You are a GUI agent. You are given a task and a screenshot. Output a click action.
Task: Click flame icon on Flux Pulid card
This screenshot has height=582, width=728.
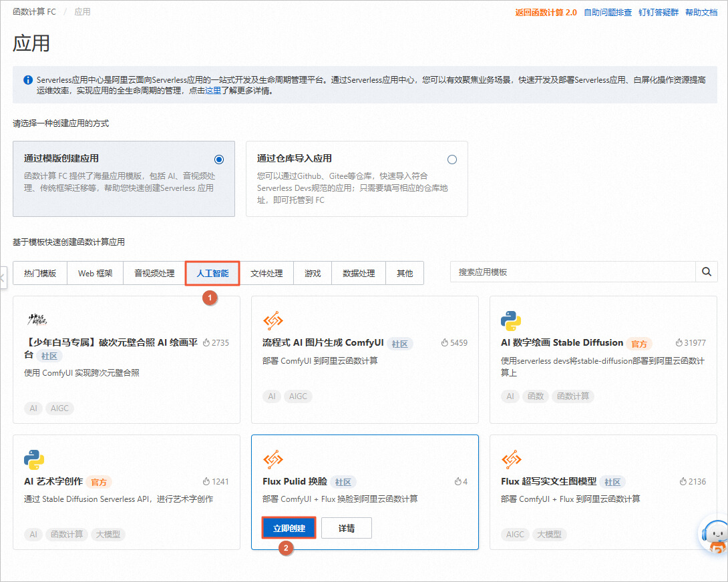[x=458, y=481]
